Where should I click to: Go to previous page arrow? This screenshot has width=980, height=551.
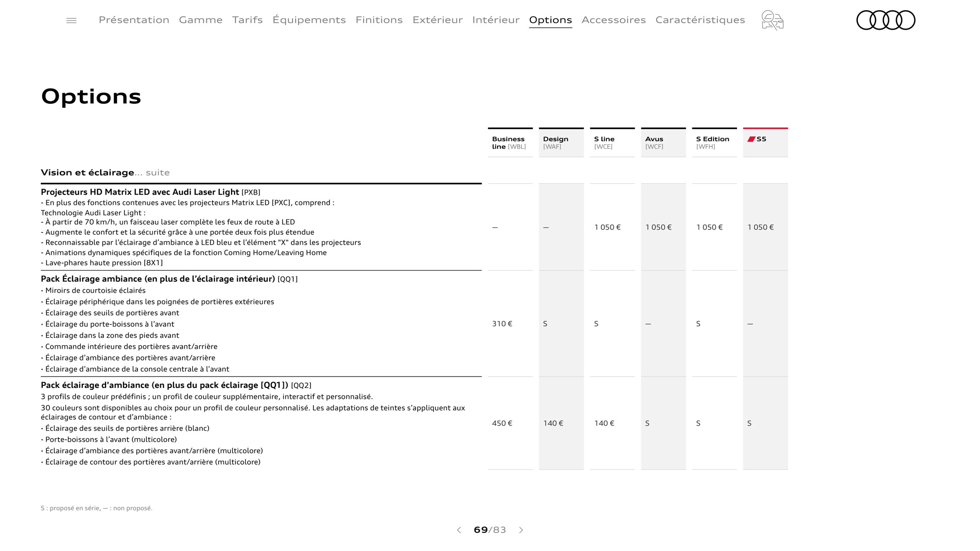coord(459,530)
